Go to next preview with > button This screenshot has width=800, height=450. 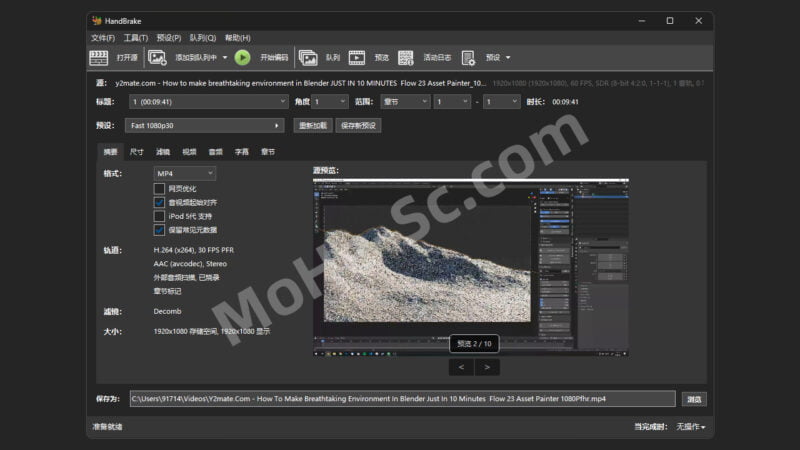coord(487,367)
